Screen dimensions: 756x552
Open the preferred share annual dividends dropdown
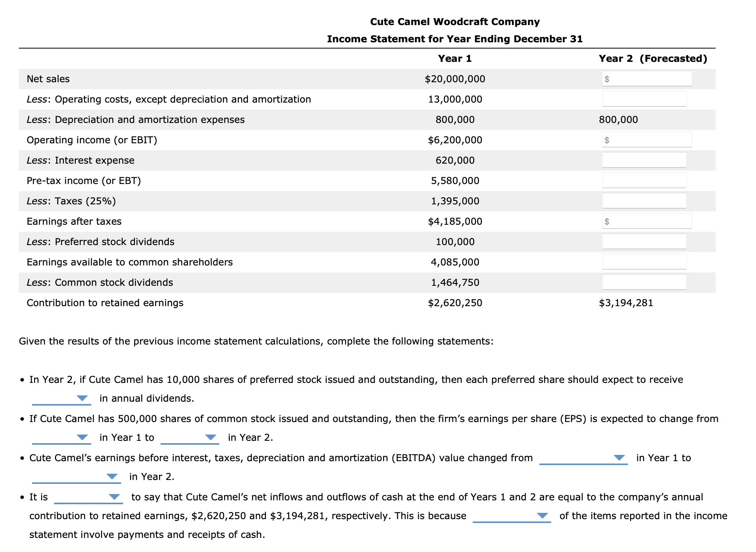(61, 399)
